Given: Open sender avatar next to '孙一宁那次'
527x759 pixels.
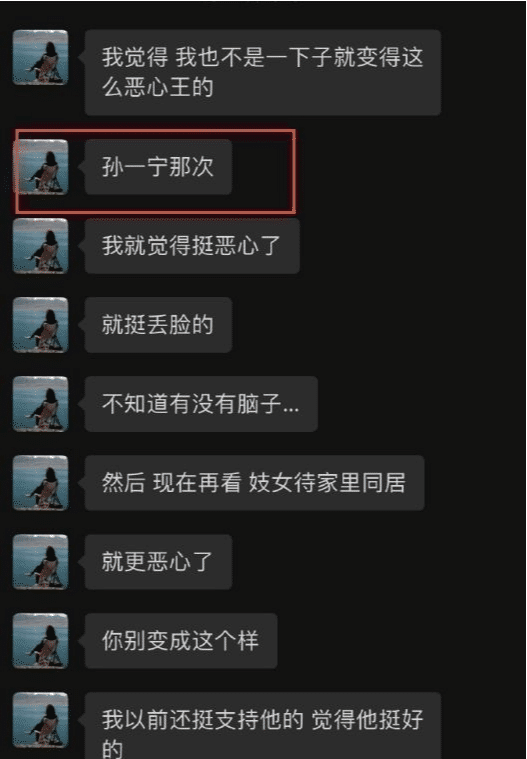Looking at the screenshot, I should (x=40, y=167).
